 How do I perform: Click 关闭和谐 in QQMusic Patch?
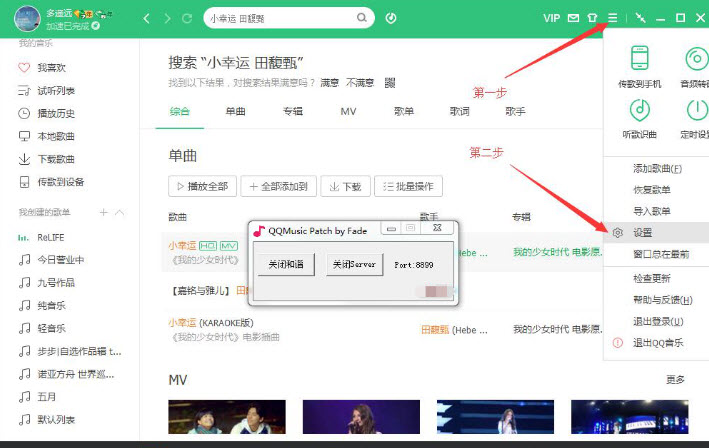pyautogui.click(x=286, y=264)
